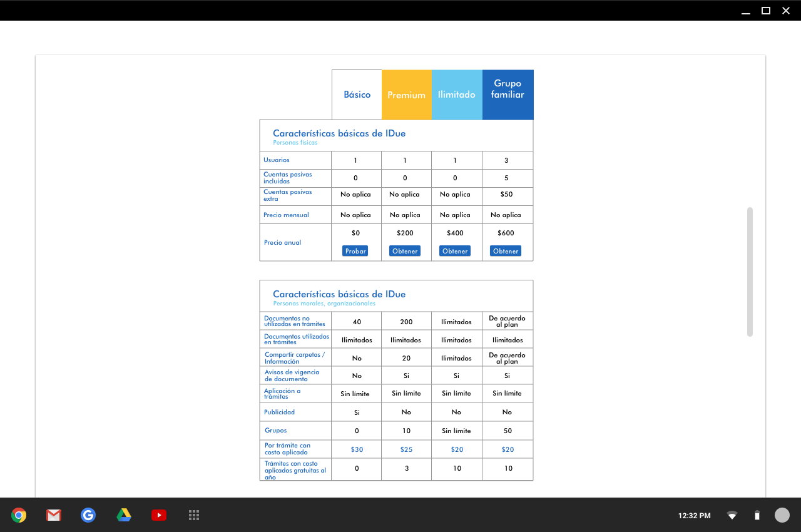Click the page's vertical scrollbar thumb

(750, 272)
